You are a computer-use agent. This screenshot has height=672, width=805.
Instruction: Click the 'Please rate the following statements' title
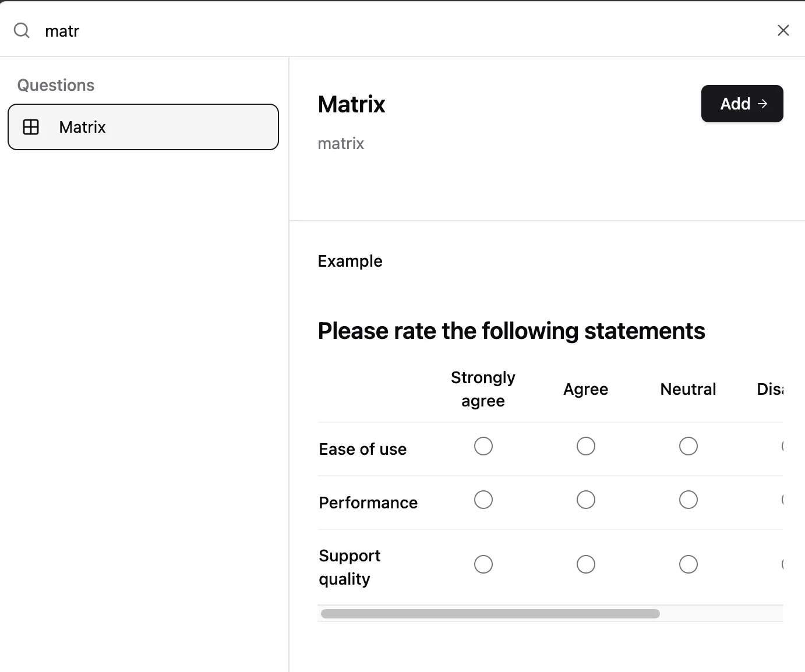[511, 331]
